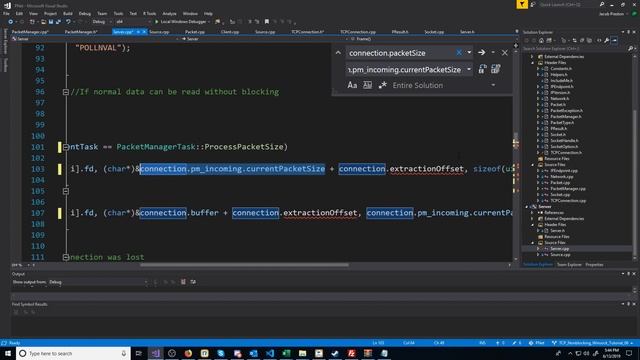Switch to the Properties panel tab

click(x=594, y=264)
